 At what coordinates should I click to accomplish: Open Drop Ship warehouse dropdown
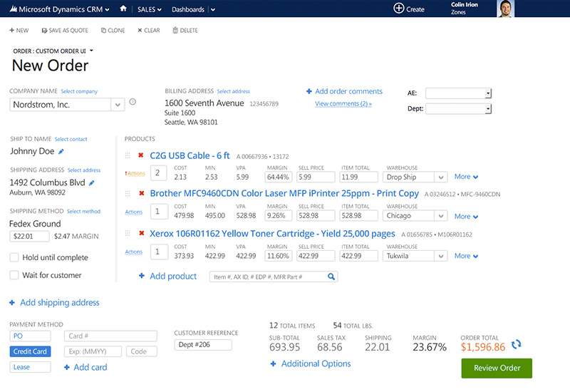tap(440, 177)
